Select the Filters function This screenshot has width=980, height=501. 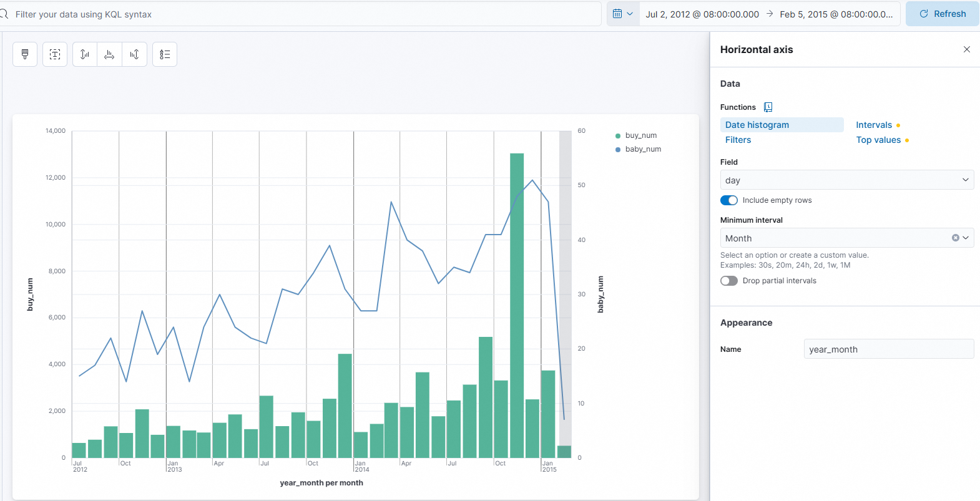click(738, 140)
